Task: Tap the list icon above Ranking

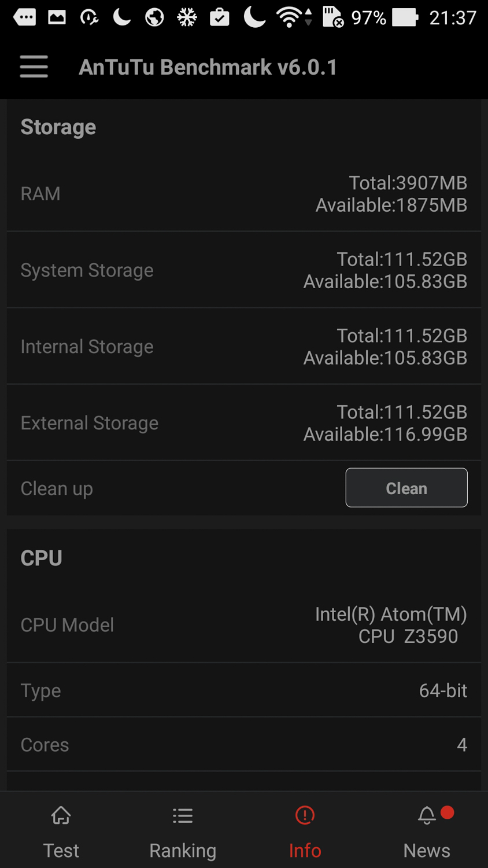Action: tap(183, 816)
